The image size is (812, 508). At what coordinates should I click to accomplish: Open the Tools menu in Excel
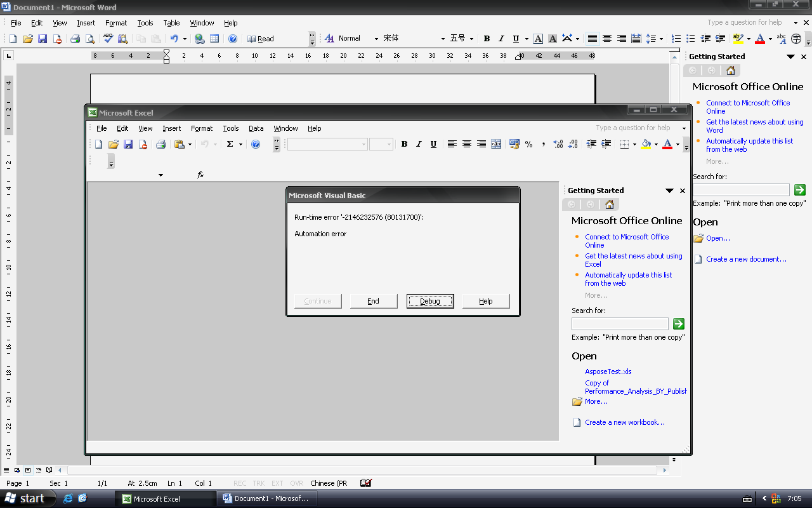tap(230, 128)
